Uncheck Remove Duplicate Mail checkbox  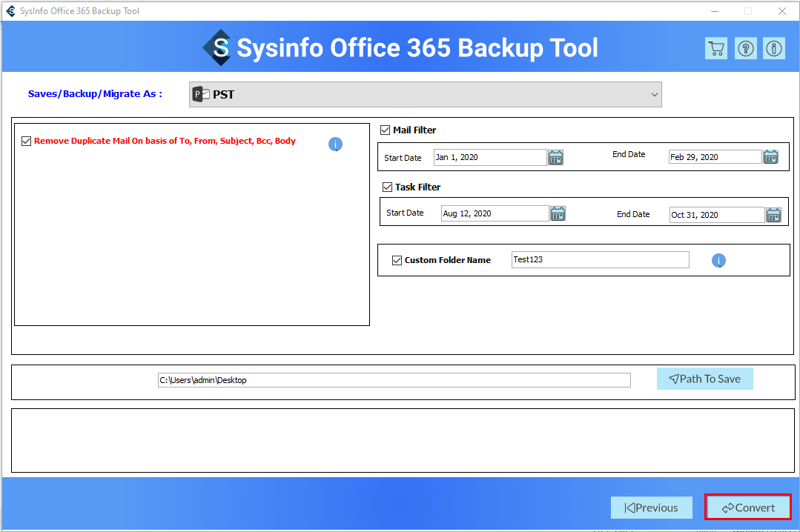[x=27, y=141]
